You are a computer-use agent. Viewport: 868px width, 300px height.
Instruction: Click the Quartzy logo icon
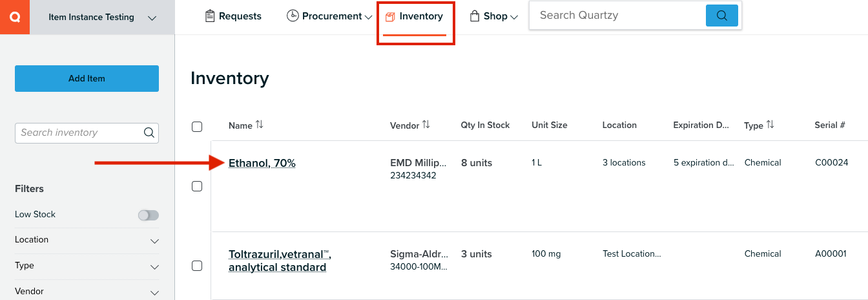pos(14,17)
